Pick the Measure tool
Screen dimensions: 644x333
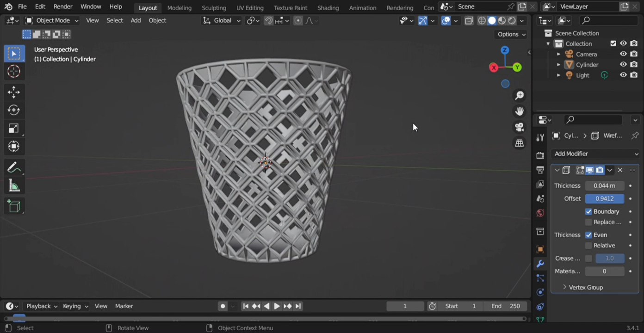pyautogui.click(x=14, y=186)
